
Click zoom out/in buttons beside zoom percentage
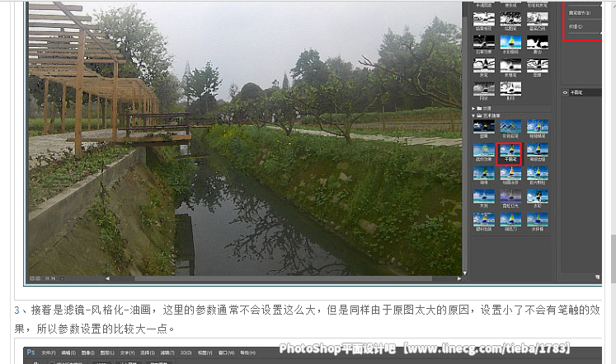click(35, 278)
